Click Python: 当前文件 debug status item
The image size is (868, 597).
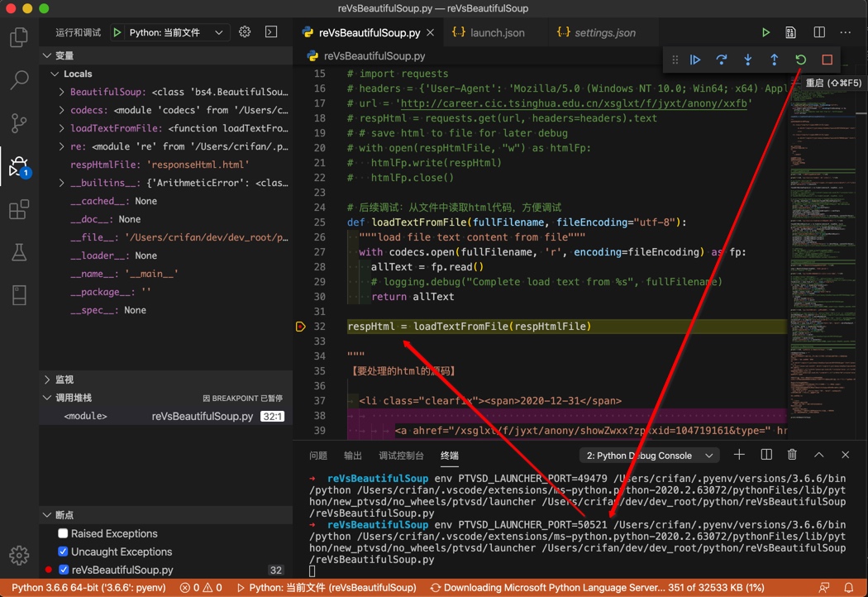click(x=327, y=588)
